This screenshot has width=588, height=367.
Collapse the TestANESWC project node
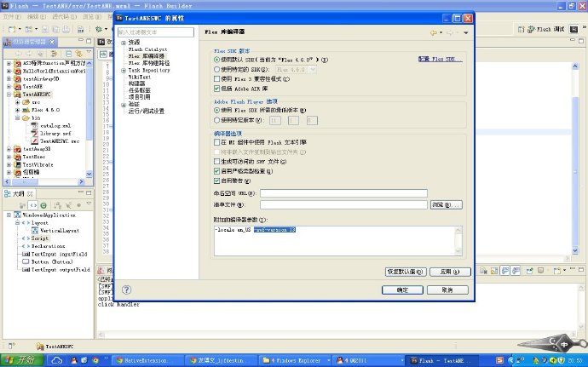(9, 95)
